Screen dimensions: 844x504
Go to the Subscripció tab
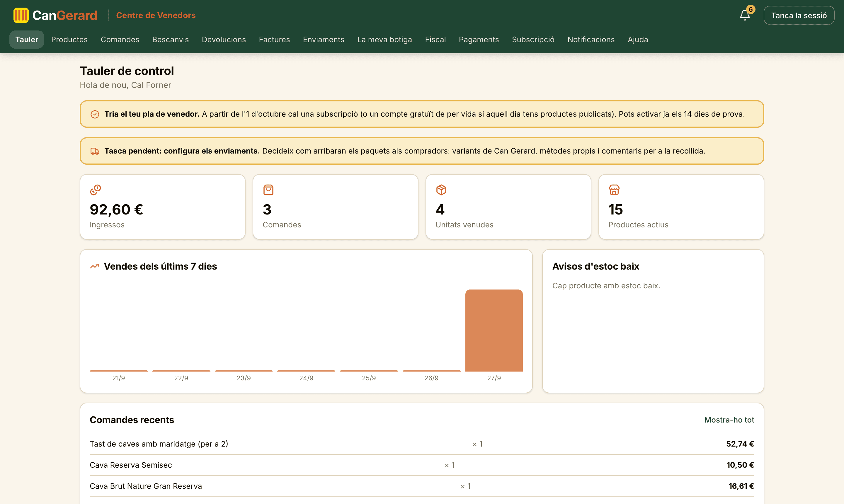pyautogui.click(x=533, y=40)
